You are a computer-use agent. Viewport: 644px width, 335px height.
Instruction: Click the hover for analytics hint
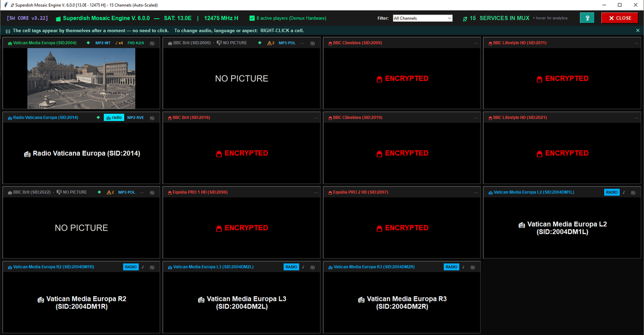pos(551,18)
